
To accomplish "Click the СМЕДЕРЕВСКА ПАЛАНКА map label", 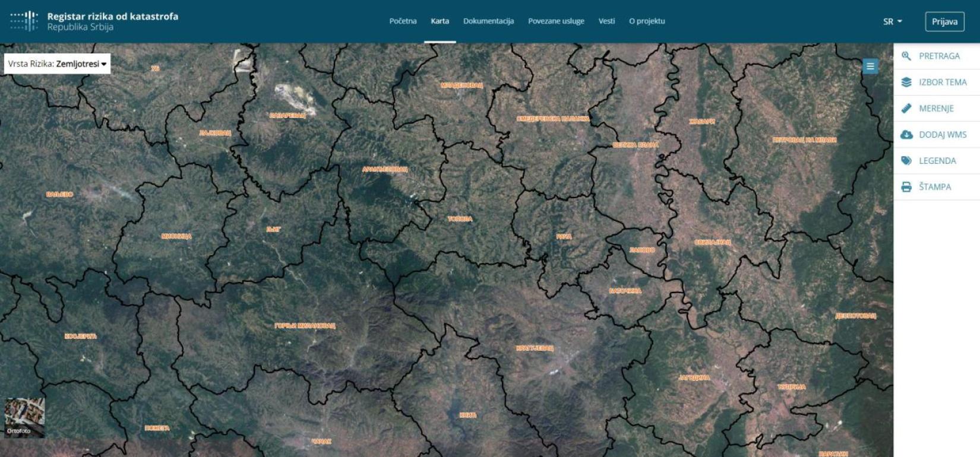I will click(x=553, y=119).
